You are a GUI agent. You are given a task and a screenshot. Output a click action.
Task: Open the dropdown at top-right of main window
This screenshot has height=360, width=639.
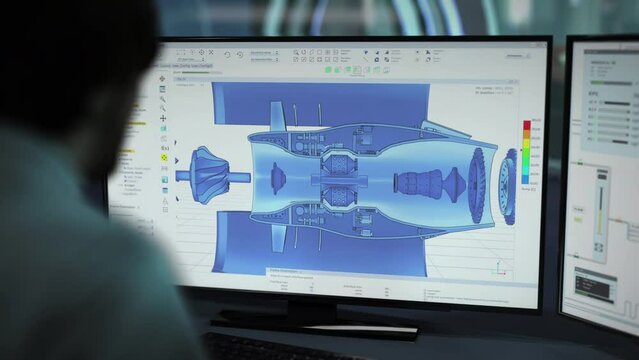pos(518,56)
